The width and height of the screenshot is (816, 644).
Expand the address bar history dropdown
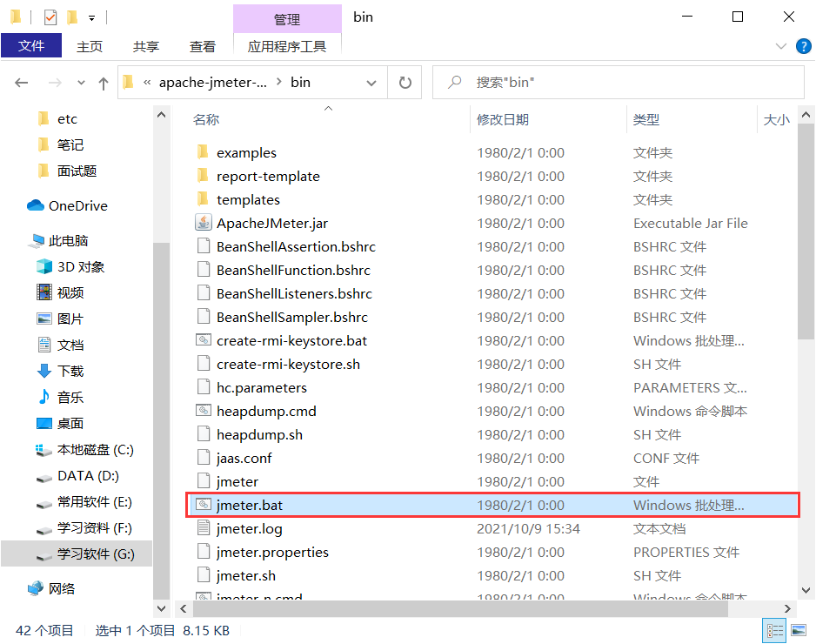coord(371,83)
